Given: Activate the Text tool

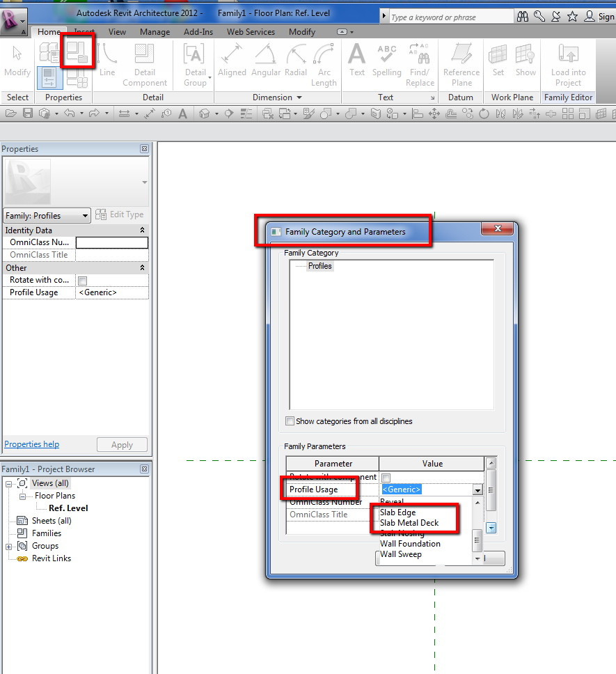Looking at the screenshot, I should tap(356, 60).
